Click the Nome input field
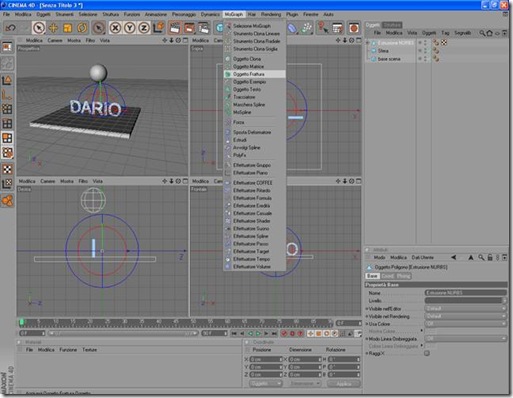 click(x=466, y=293)
